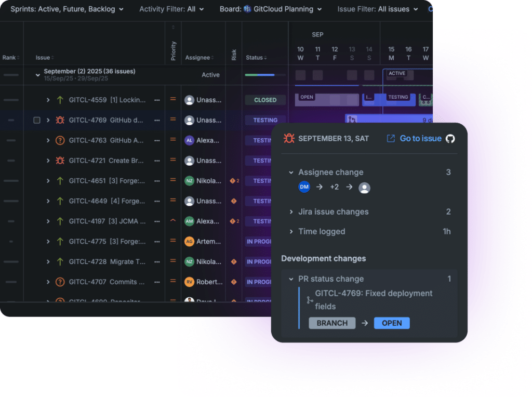Image resolution: width=532 pixels, height=397 pixels.
Task: Click the risk indicator on GITCL-4651
Action: tap(234, 181)
